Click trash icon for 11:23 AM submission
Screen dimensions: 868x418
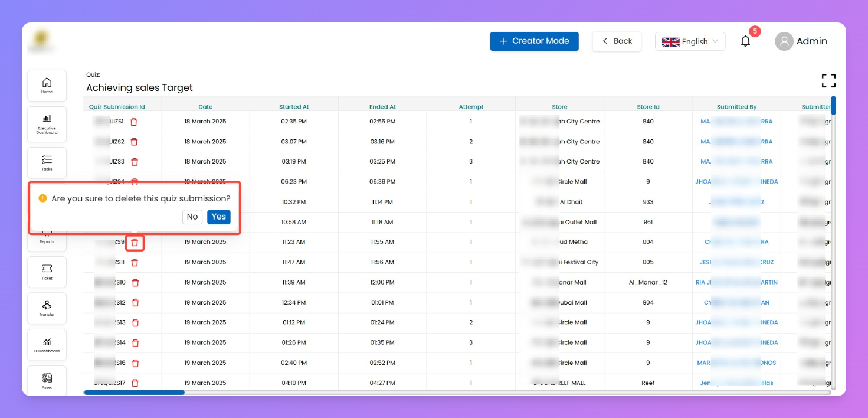click(x=135, y=242)
